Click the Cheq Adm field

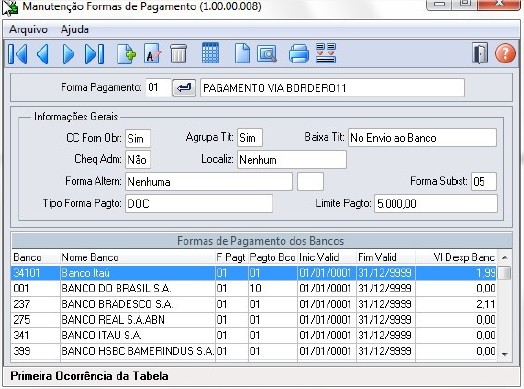pos(138,159)
